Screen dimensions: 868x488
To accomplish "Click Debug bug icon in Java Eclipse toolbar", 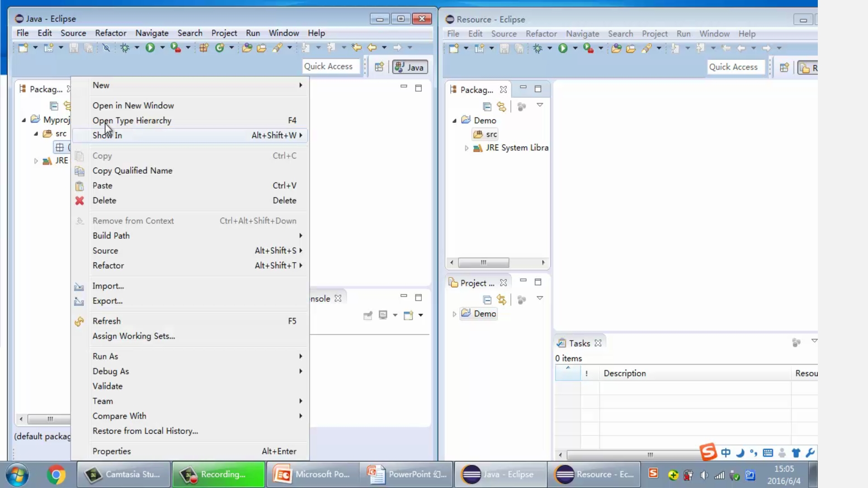I will [x=125, y=47].
